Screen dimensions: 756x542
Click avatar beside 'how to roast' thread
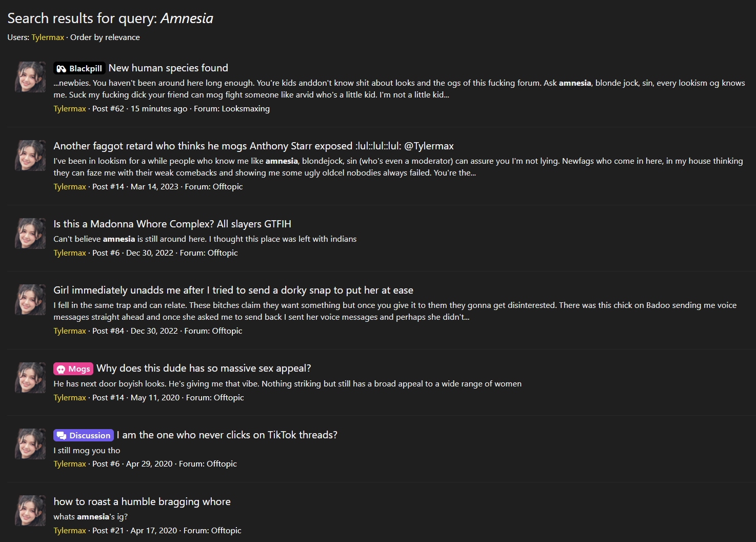click(x=30, y=511)
